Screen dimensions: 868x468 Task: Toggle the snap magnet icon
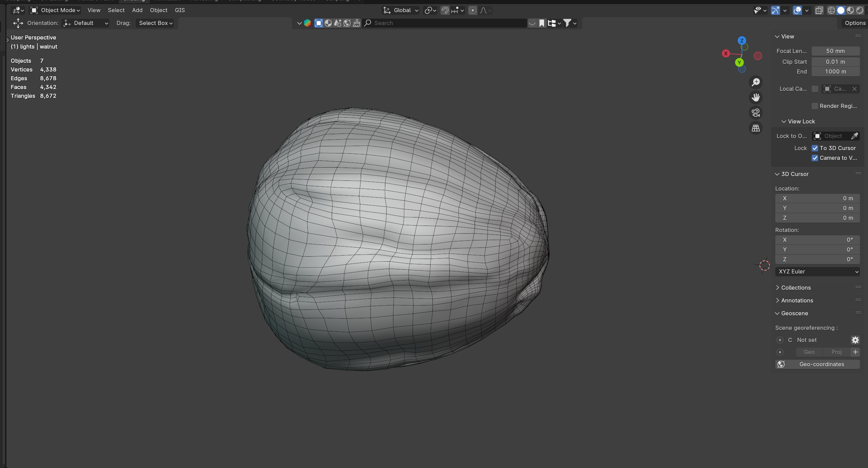tap(445, 10)
